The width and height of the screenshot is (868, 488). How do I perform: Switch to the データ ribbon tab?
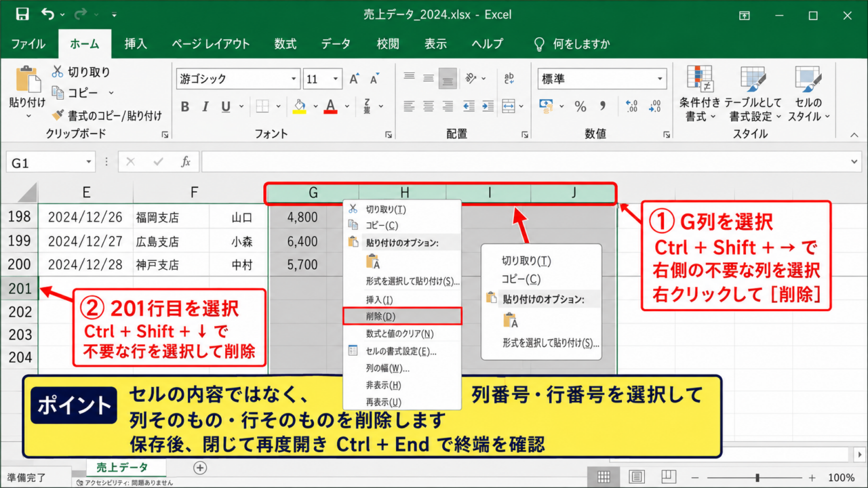click(336, 44)
